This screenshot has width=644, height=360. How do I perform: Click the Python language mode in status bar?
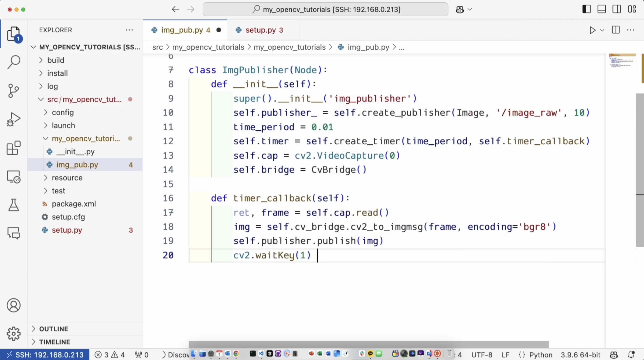541,355
